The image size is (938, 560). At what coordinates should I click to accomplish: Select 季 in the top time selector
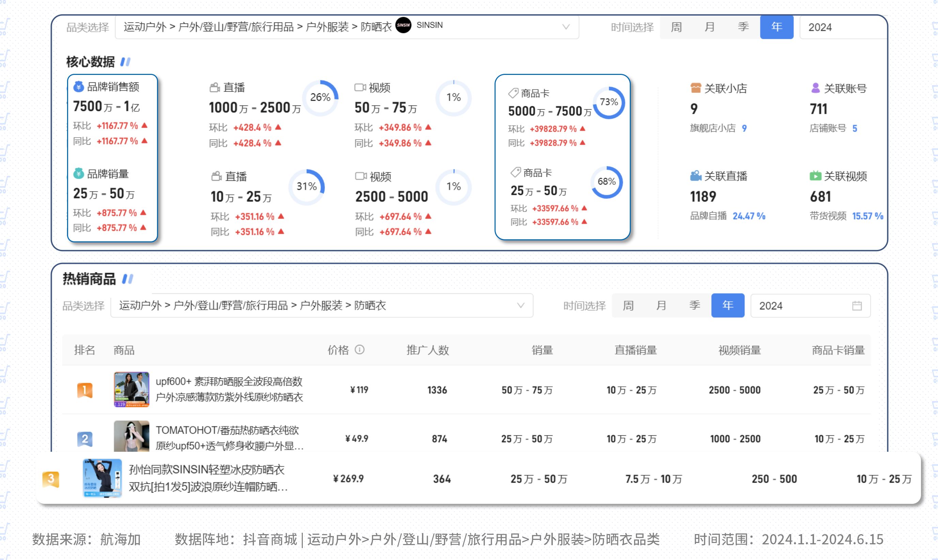(x=743, y=27)
